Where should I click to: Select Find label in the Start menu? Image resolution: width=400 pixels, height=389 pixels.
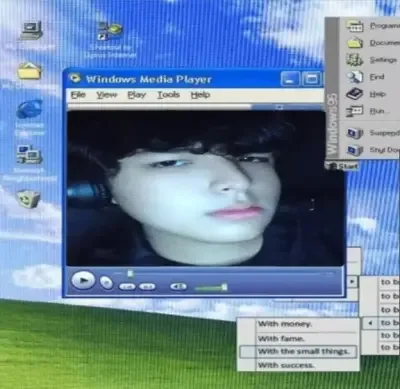pyautogui.click(x=377, y=77)
